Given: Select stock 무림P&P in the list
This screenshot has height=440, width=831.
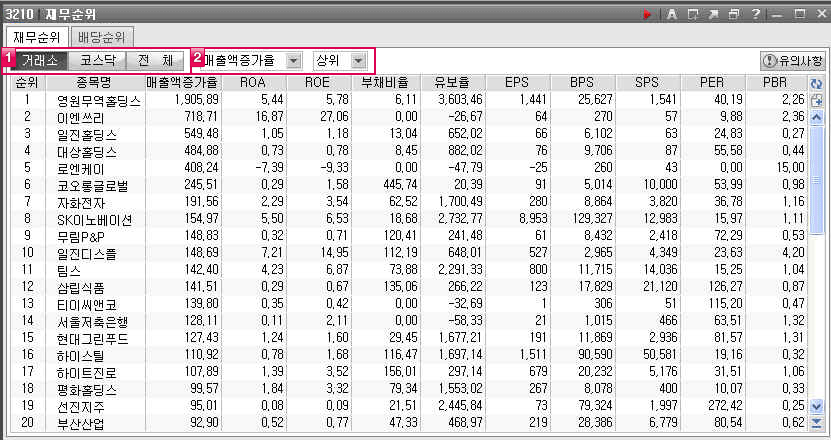Looking at the screenshot, I should (x=81, y=236).
